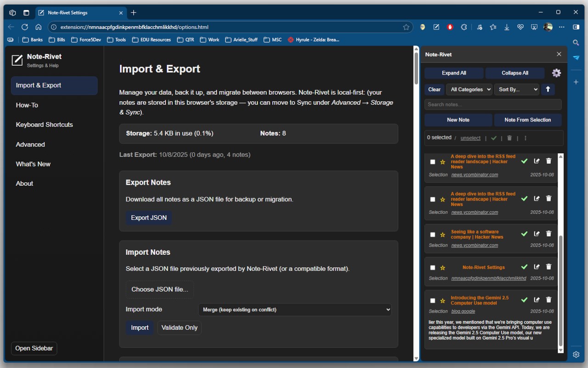Click the Export JSON button

coord(149,218)
